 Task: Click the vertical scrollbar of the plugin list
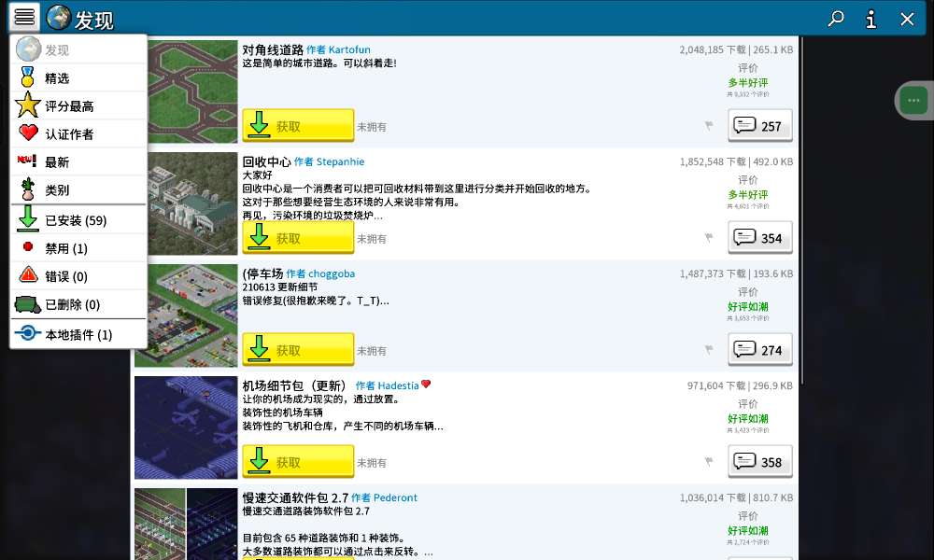[x=801, y=211]
